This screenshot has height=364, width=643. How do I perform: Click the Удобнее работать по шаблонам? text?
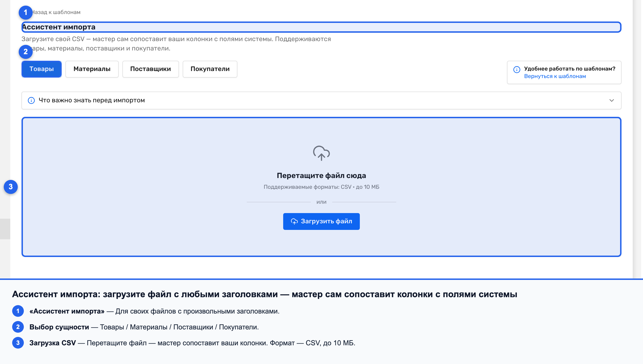569,69
